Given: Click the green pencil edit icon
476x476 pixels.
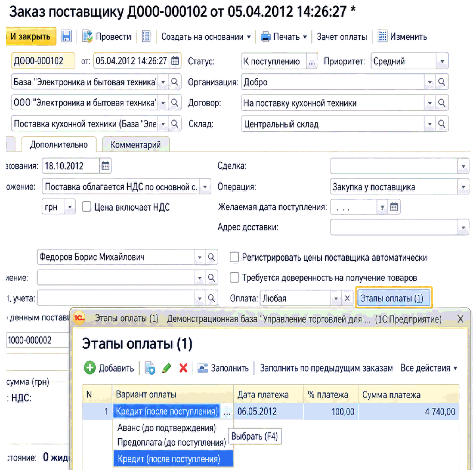Looking at the screenshot, I should [167, 368].
